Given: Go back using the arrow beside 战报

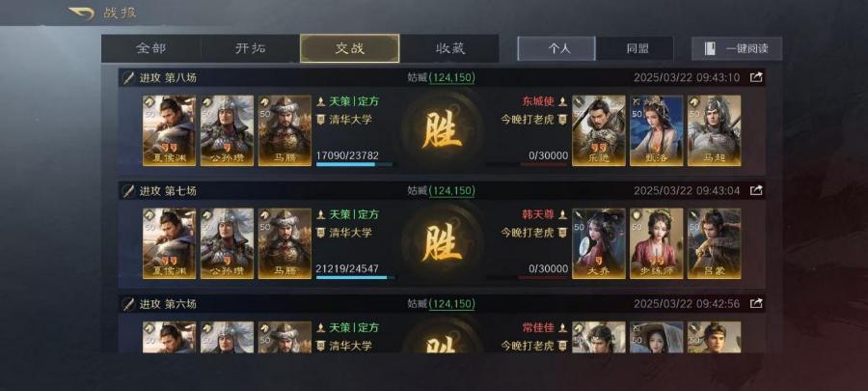Looking at the screenshot, I should point(81,13).
